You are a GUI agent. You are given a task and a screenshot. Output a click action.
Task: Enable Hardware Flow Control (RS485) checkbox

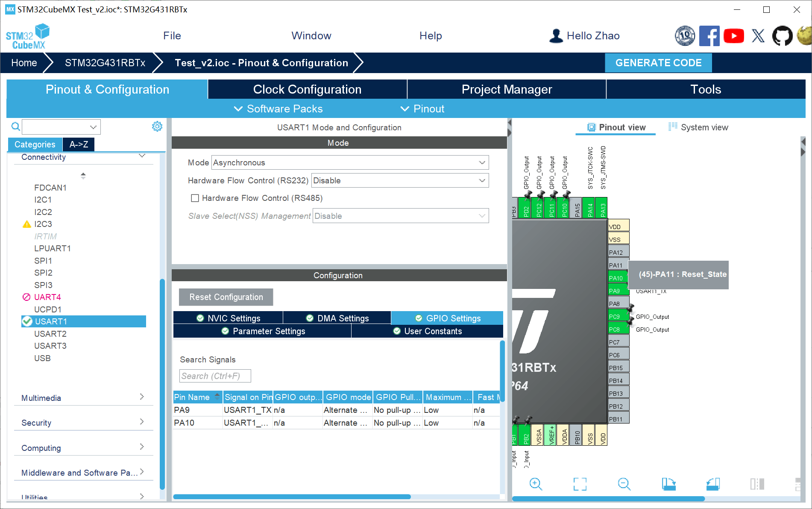[195, 198]
